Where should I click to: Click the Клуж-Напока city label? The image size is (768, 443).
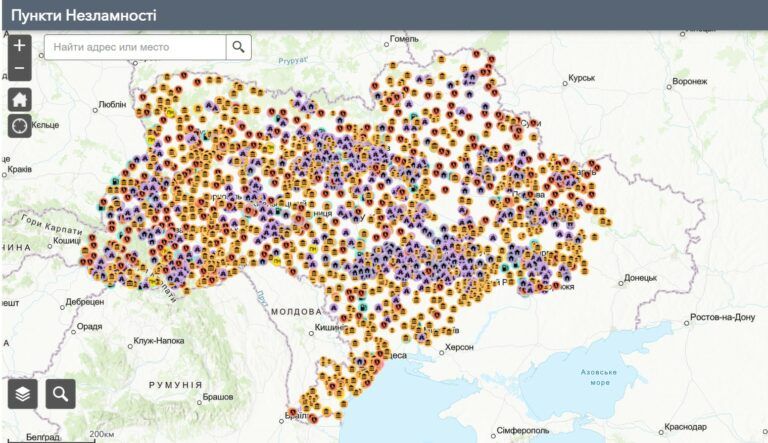159,341
